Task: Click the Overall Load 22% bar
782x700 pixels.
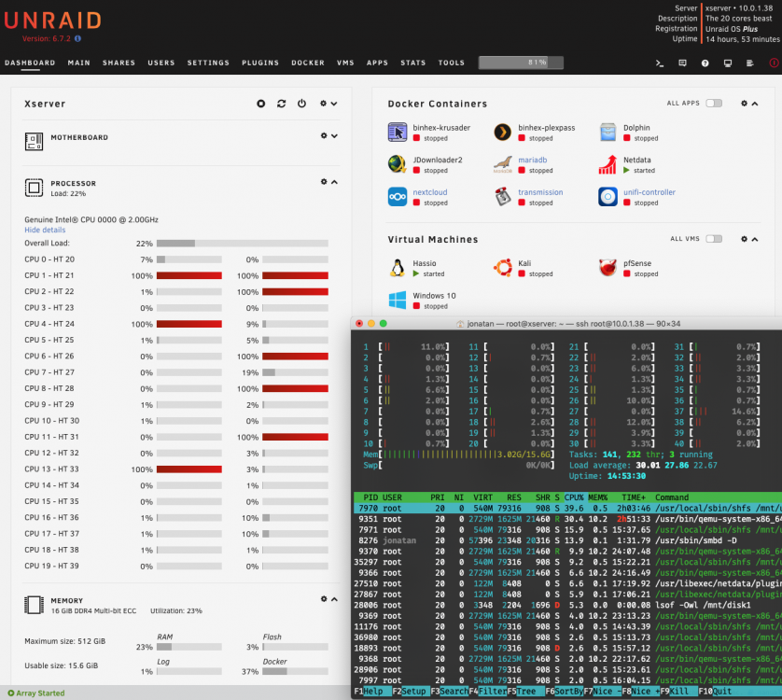Action: pyautogui.click(x=243, y=244)
